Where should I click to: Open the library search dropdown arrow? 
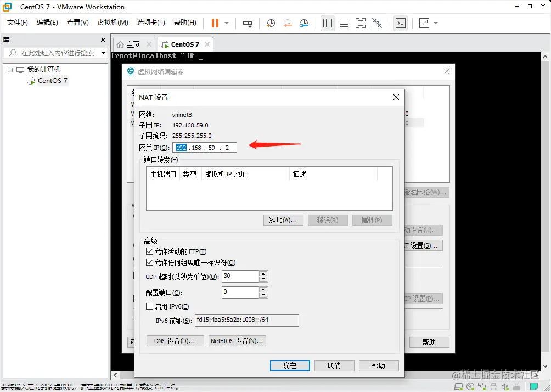click(x=103, y=53)
